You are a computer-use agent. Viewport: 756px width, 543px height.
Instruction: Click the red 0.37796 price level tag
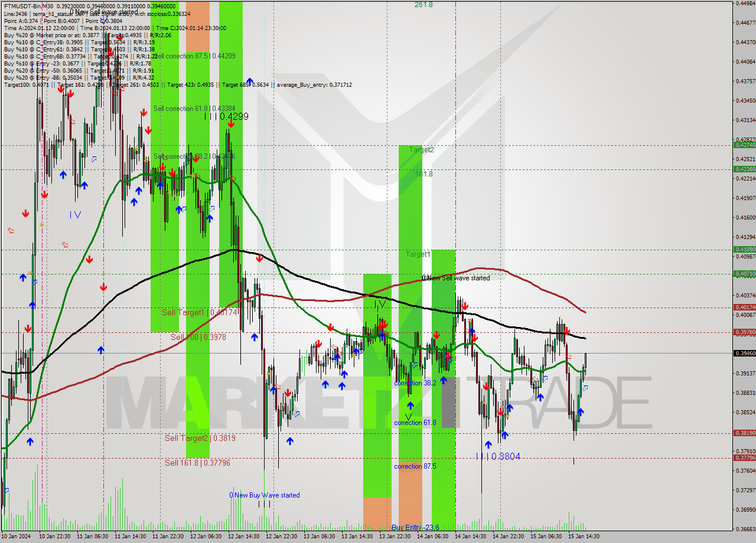(x=744, y=457)
